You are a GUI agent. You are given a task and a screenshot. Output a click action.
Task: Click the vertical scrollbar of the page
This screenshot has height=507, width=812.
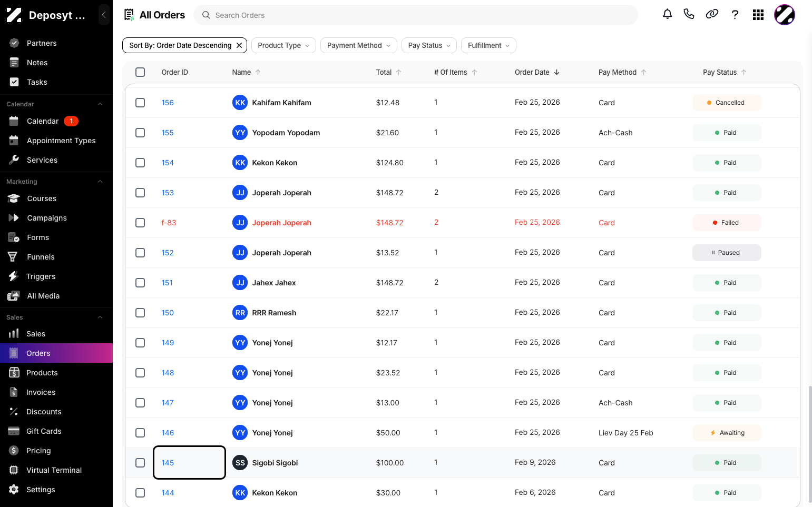pos(810,444)
